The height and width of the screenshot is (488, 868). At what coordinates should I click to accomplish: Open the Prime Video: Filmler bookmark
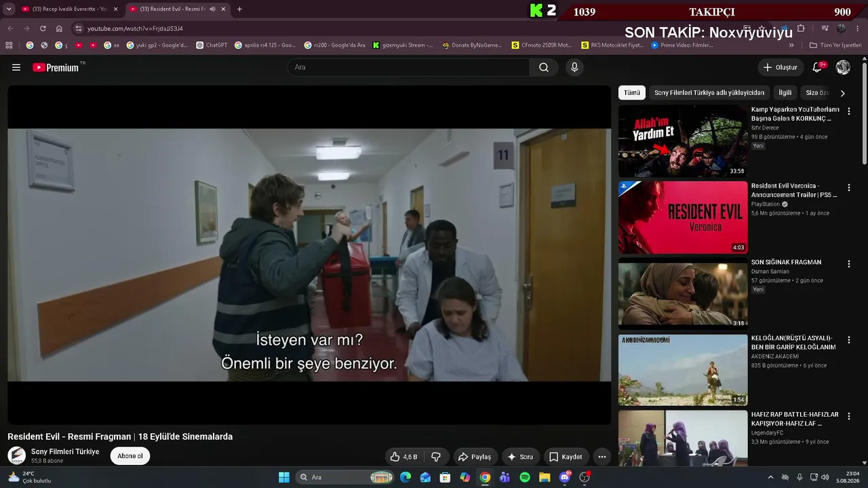[x=682, y=45]
